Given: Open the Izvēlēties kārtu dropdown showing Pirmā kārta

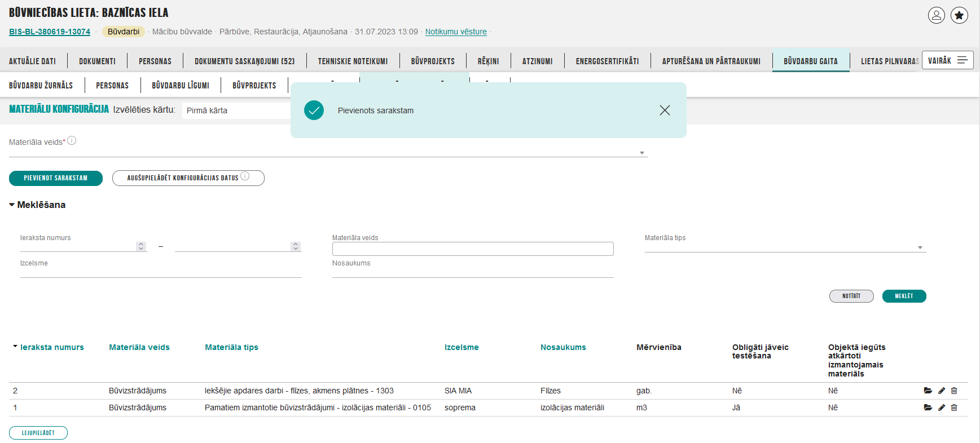Looking at the screenshot, I should click(x=237, y=110).
